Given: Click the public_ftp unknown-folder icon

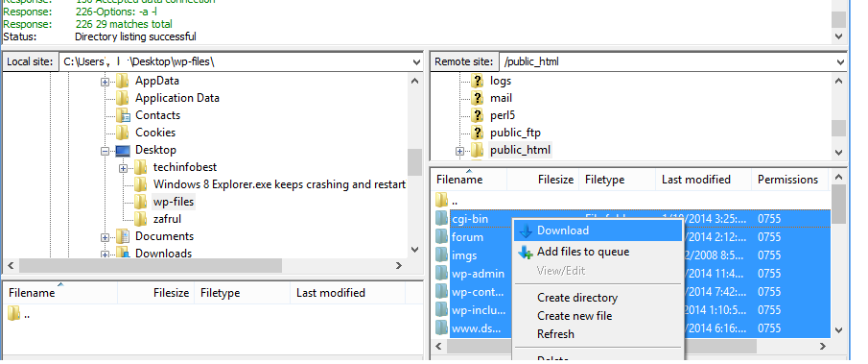Looking at the screenshot, I should point(478,133).
